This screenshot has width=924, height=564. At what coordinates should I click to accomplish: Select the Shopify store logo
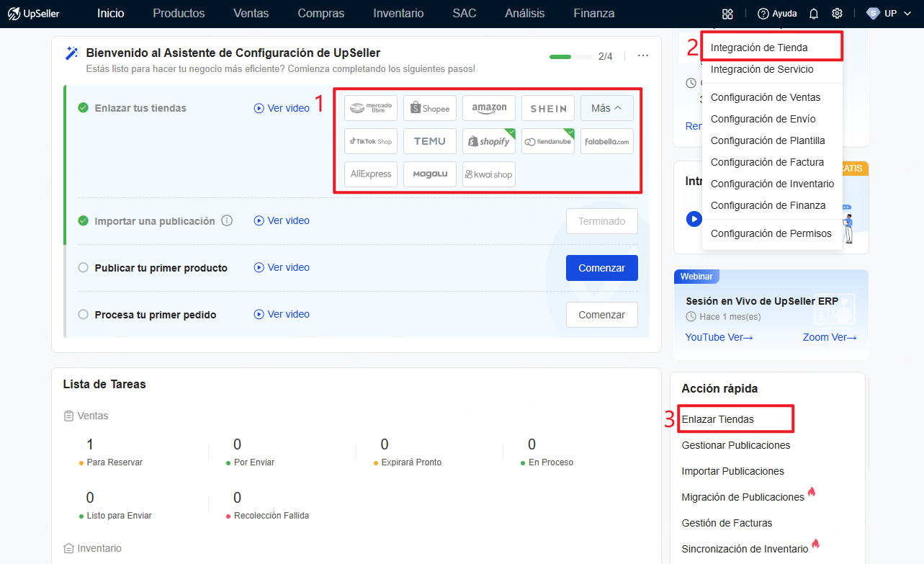click(489, 141)
